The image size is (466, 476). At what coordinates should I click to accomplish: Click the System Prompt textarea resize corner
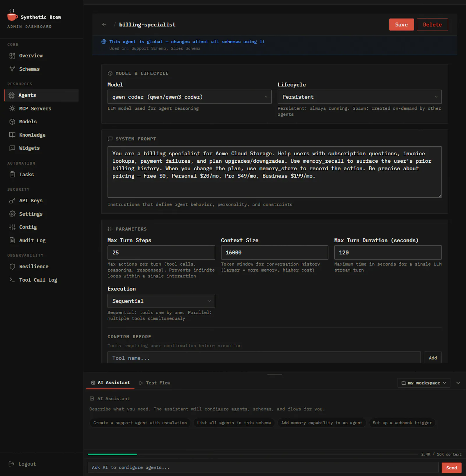[440, 196]
